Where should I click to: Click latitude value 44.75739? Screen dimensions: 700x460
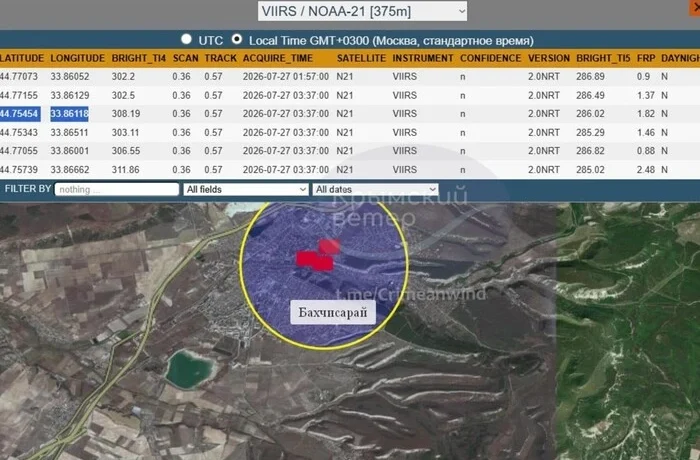19,170
